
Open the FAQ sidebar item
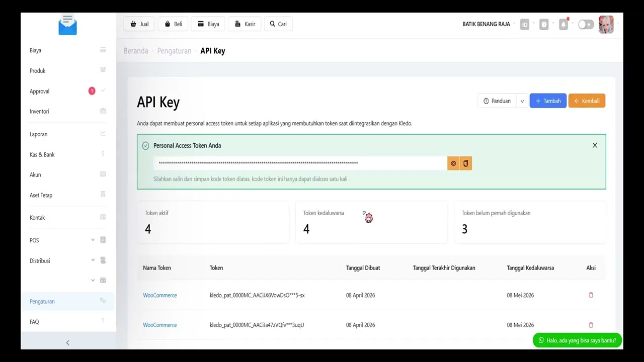[68, 322]
